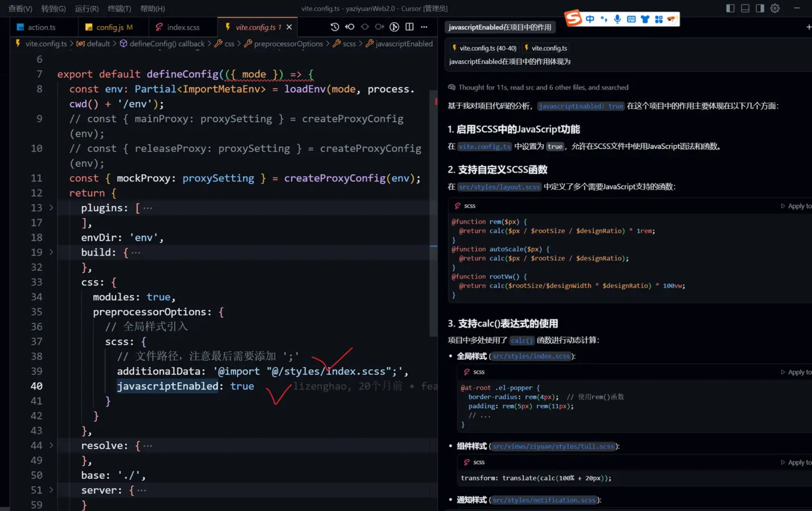Expand folded resolve block at line 44
This screenshot has width=812, height=511.
[x=51, y=446]
